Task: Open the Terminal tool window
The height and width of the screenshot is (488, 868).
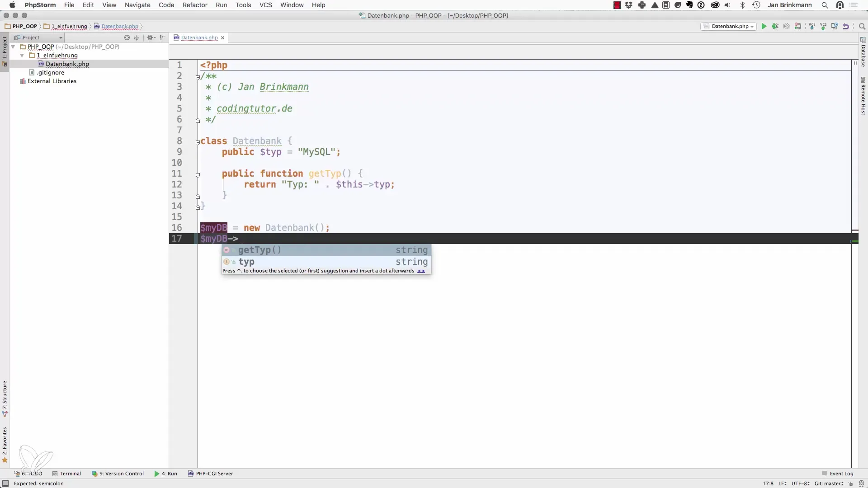Action: (x=66, y=474)
